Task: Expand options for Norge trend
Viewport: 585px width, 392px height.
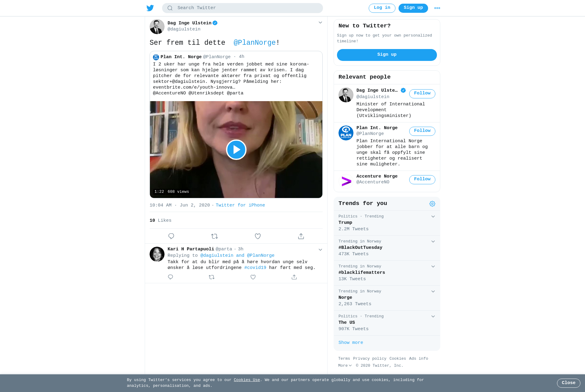Action: coord(433,291)
